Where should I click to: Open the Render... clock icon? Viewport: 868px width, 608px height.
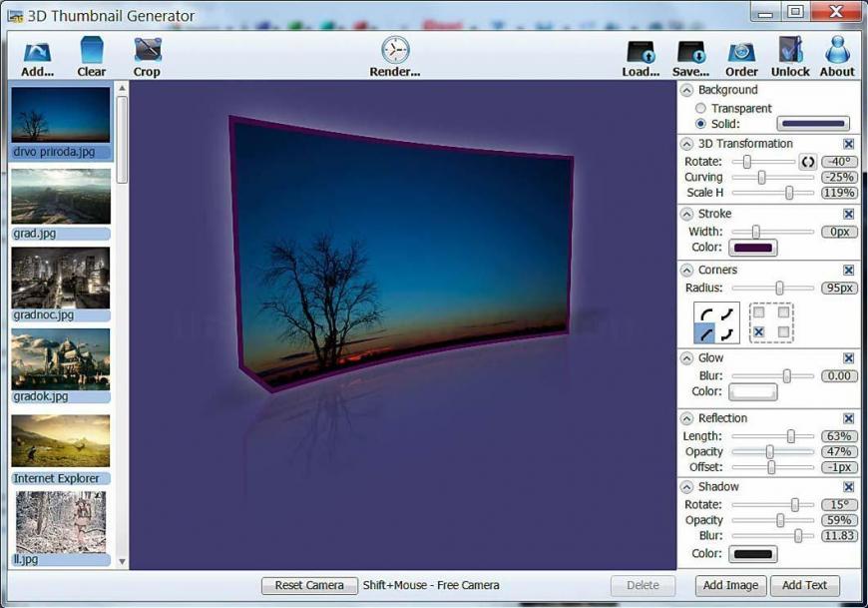[x=395, y=50]
